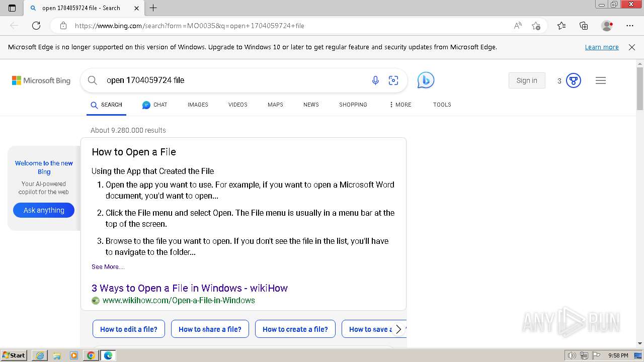The image size is (644, 362).
Task: Click the Read aloud icon
Action: (x=518, y=26)
